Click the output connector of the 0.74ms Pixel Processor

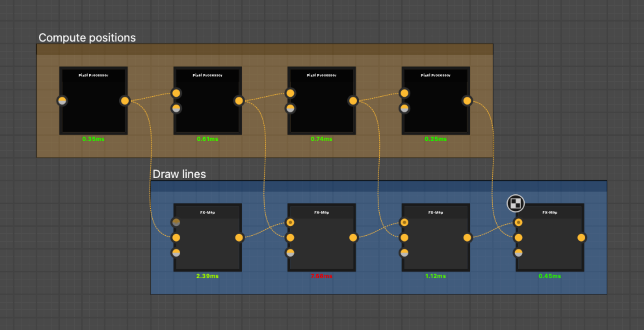click(353, 101)
